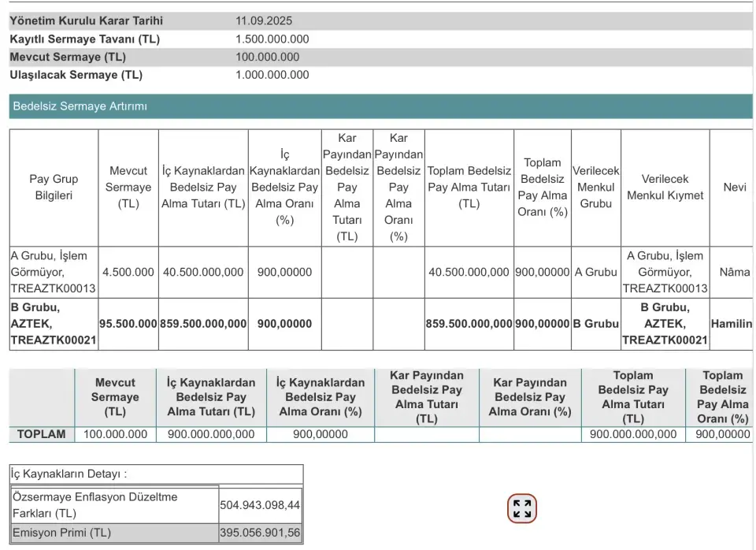Select the Emisyon Primi amount 395.056.901,56
756x550 pixels.
[260, 533]
